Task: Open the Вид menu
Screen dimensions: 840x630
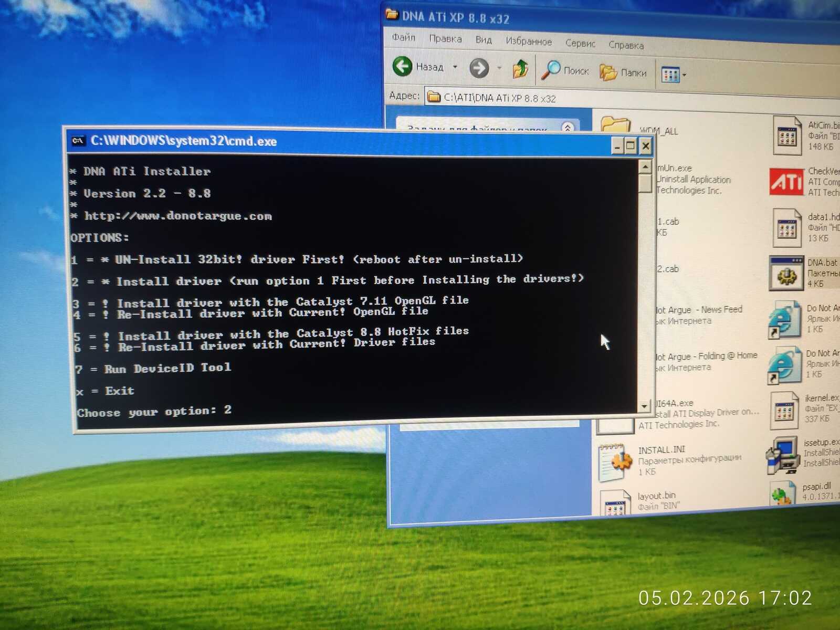Action: pyautogui.click(x=484, y=40)
